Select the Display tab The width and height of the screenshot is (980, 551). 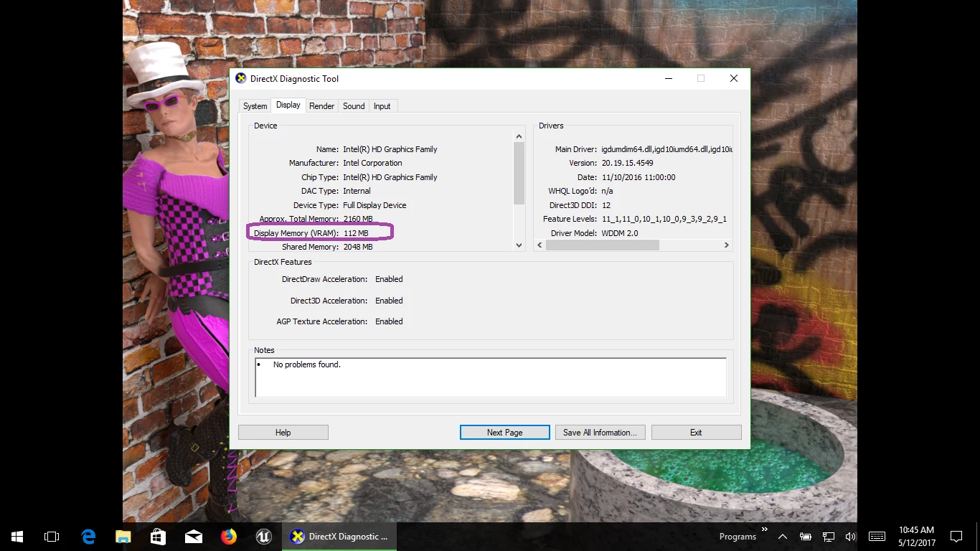point(288,105)
